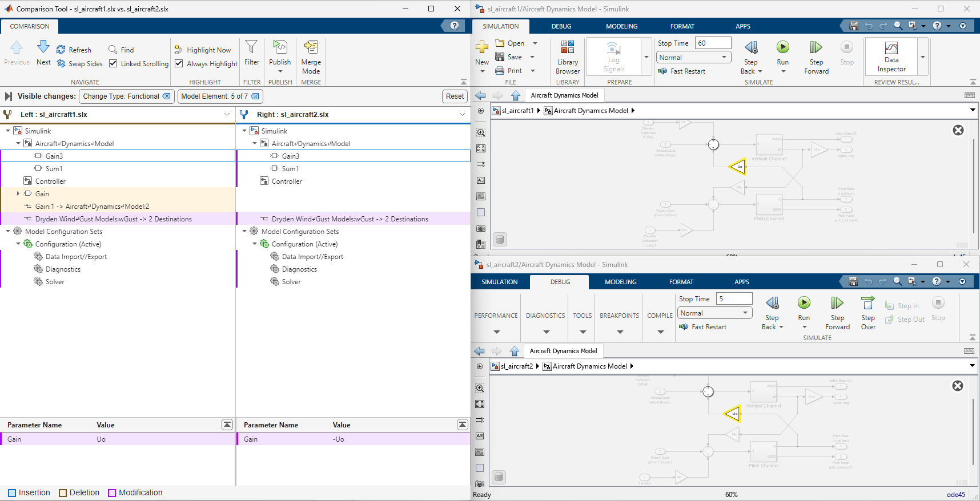The image size is (980, 501).
Task: Open the Filter tool
Action: coord(252,53)
